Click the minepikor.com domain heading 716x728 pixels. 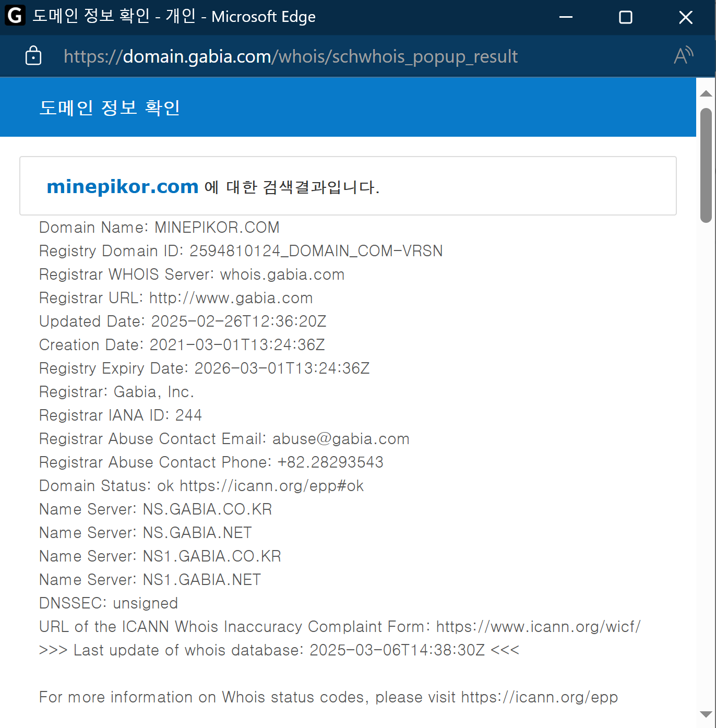pos(123,186)
